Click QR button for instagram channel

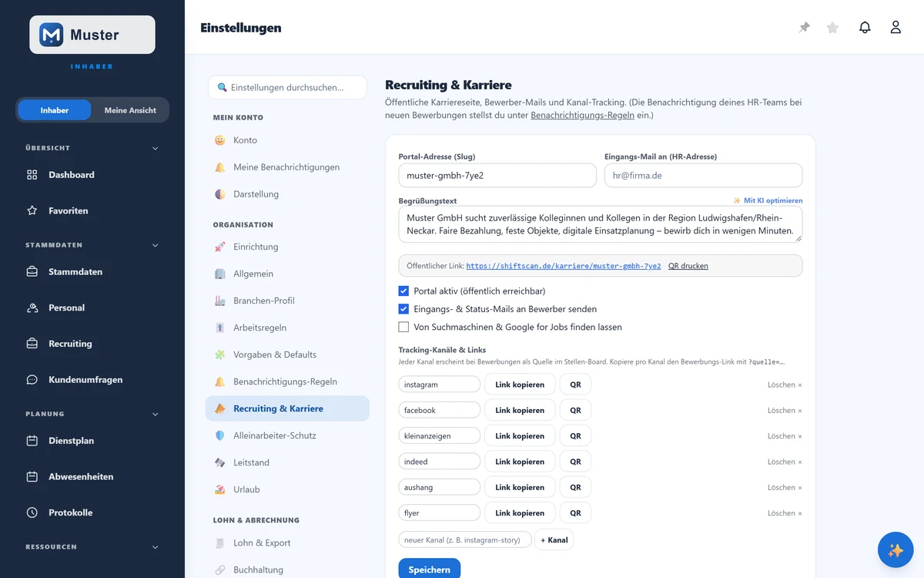pyautogui.click(x=575, y=385)
